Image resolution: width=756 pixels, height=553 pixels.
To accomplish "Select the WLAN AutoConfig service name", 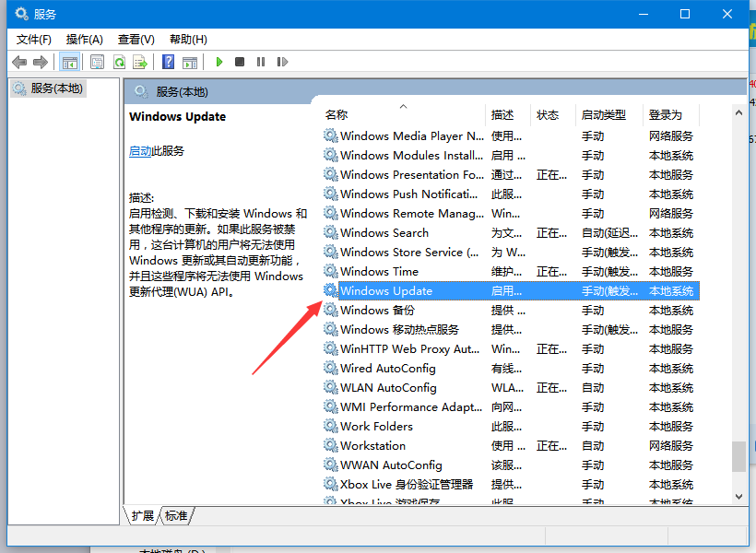I will point(389,388).
